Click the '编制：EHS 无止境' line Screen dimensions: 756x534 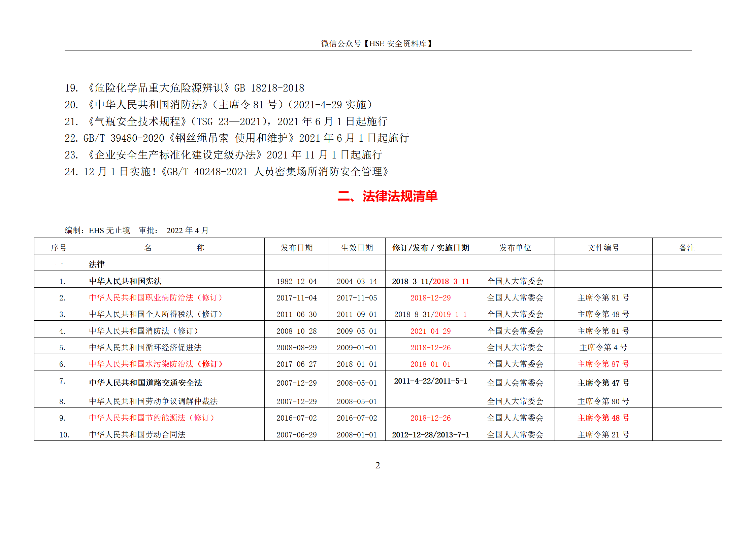pyautogui.click(x=98, y=230)
